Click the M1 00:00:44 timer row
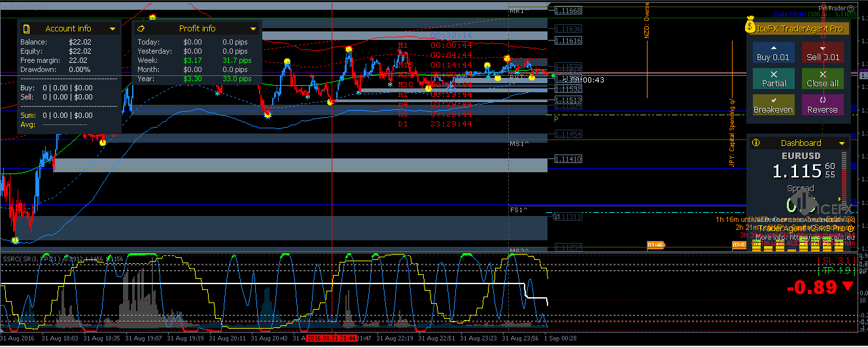 [436, 45]
